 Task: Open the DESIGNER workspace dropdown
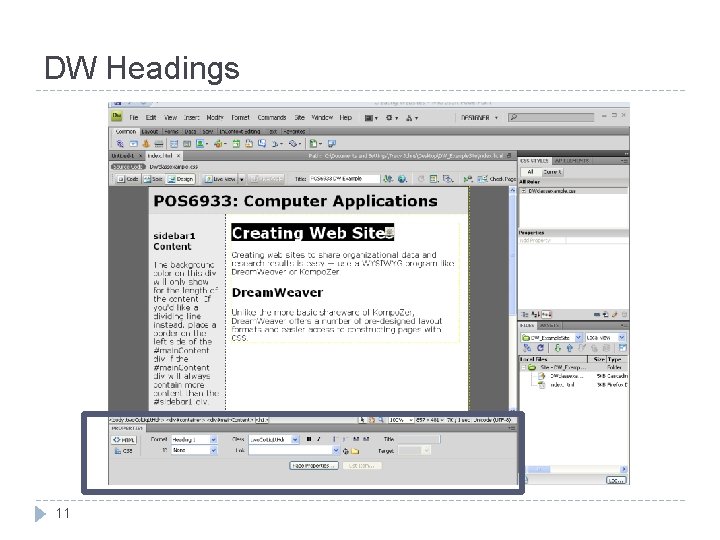point(479,118)
